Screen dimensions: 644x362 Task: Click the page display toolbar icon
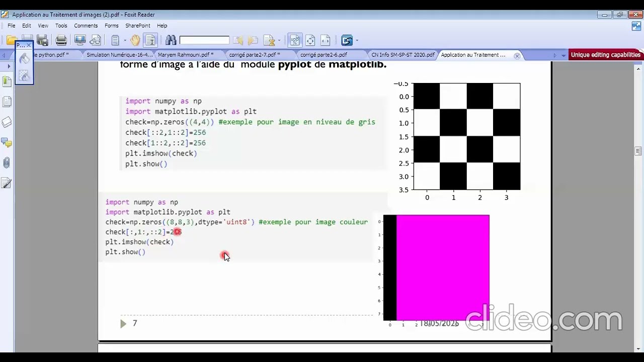[115, 40]
